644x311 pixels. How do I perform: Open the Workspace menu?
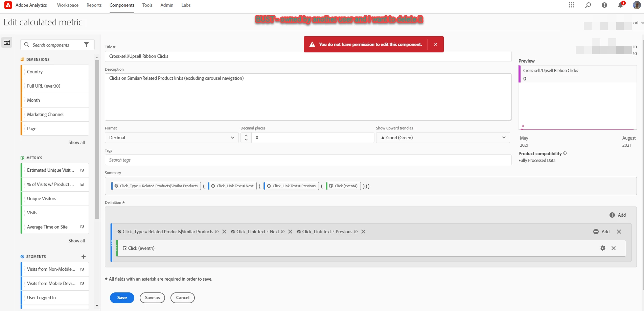(x=68, y=5)
